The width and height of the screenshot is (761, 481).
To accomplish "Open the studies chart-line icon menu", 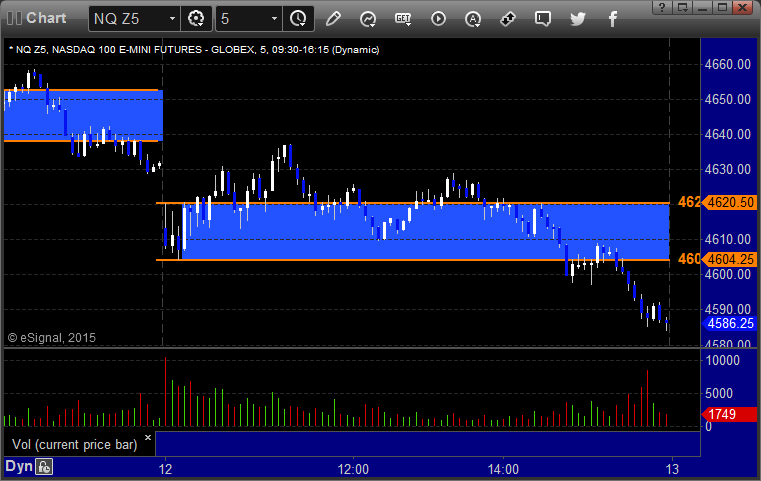I will [368, 19].
